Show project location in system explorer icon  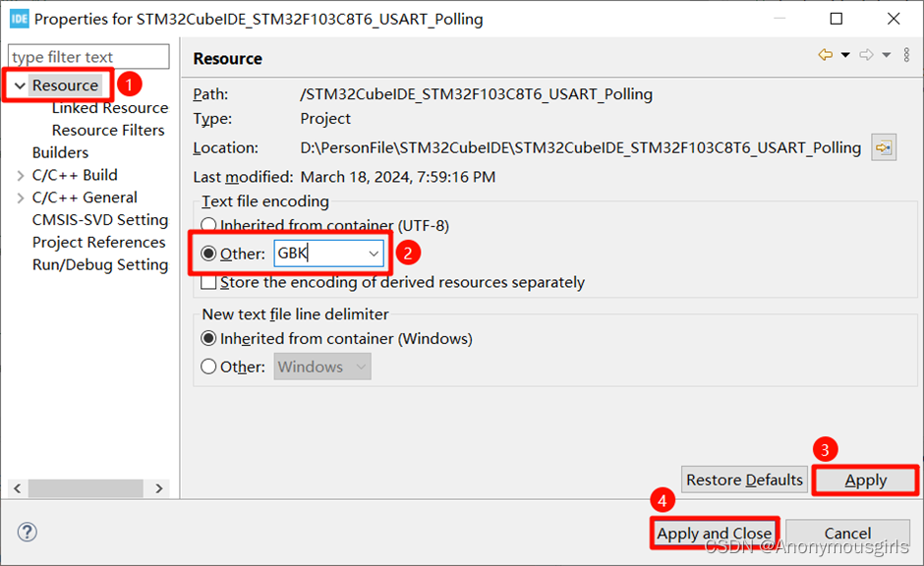click(884, 147)
